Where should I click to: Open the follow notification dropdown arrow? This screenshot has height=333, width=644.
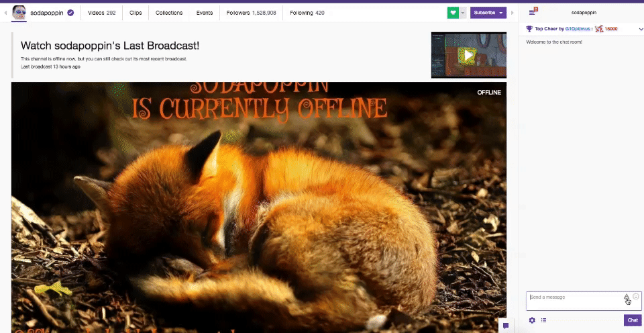[463, 13]
